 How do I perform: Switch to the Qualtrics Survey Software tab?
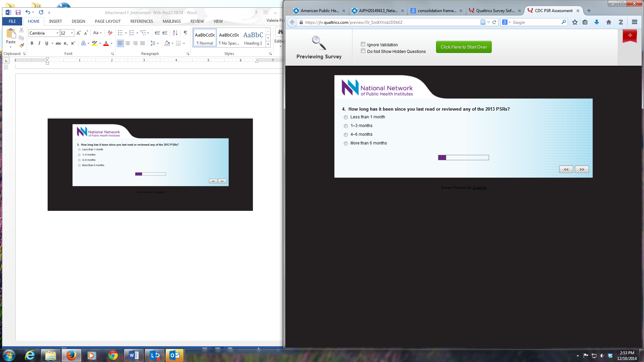pos(495,11)
